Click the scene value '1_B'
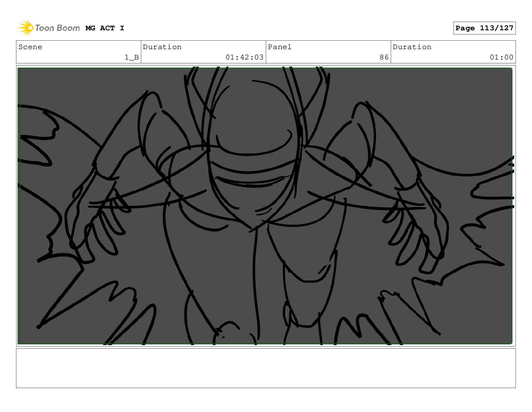 click(x=132, y=58)
